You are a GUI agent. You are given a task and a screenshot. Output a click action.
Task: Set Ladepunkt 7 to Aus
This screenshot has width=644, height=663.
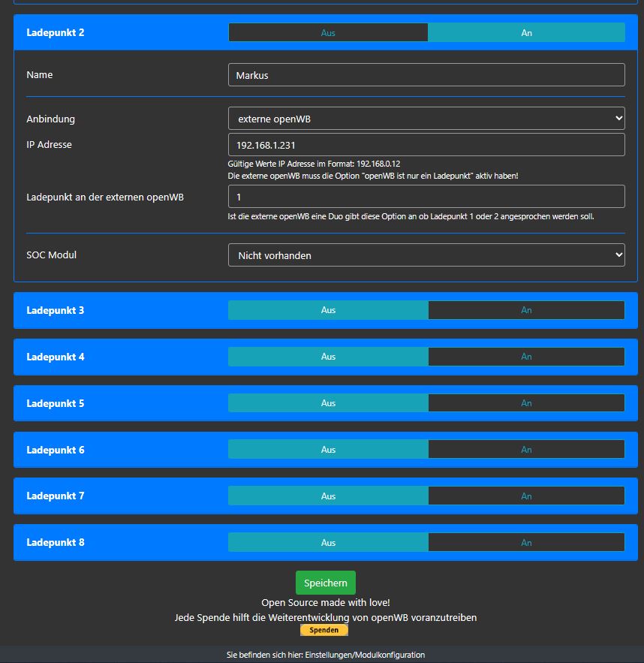pyautogui.click(x=328, y=496)
